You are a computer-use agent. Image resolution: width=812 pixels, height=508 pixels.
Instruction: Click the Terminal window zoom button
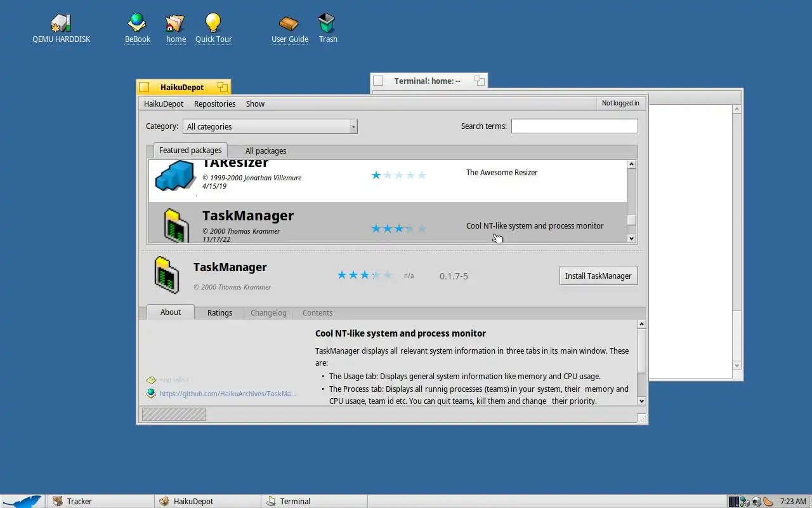[x=480, y=81]
